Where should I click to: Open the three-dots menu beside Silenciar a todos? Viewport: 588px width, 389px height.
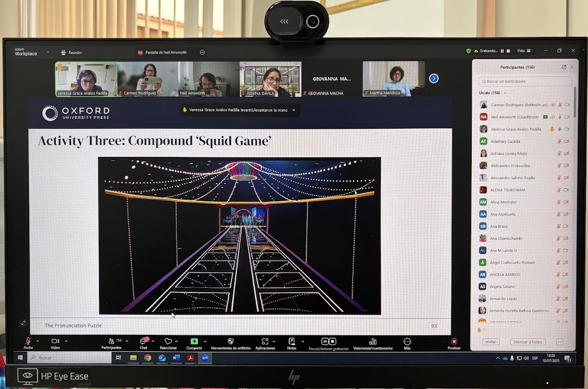559,342
